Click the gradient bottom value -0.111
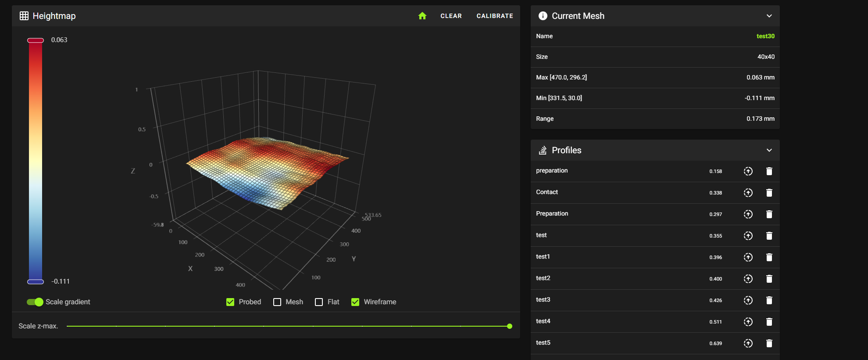 [x=61, y=281]
